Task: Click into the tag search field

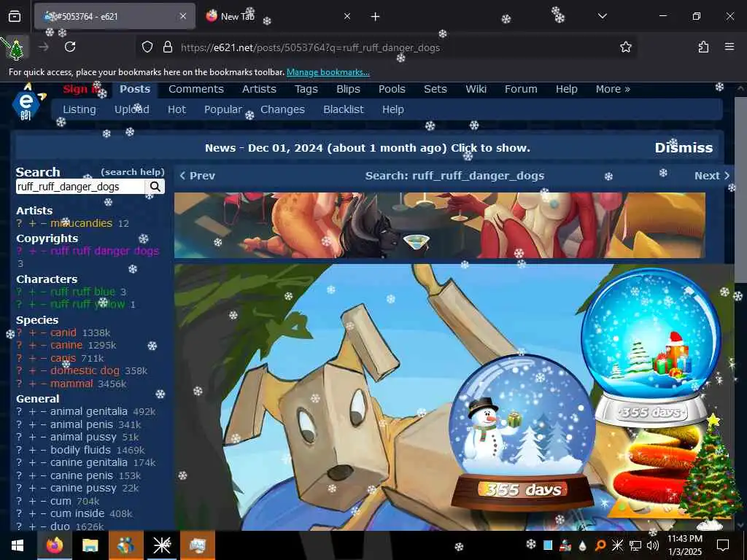Action: (80, 187)
